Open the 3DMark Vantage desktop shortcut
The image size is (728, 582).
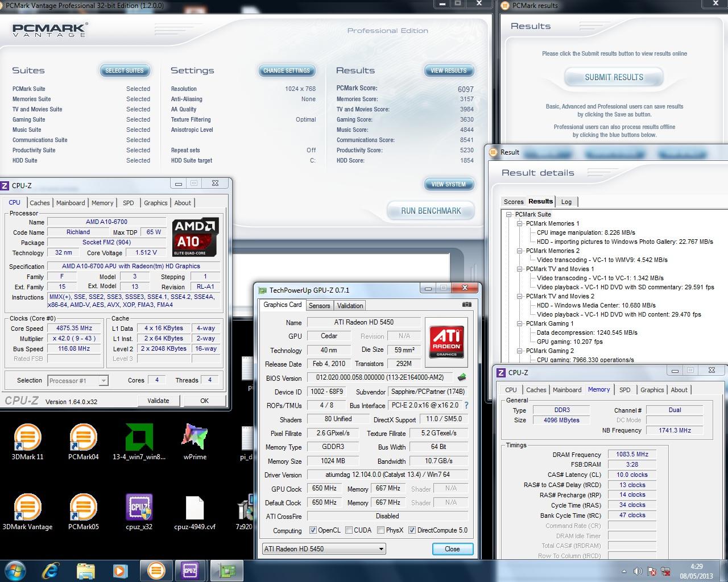coord(27,512)
